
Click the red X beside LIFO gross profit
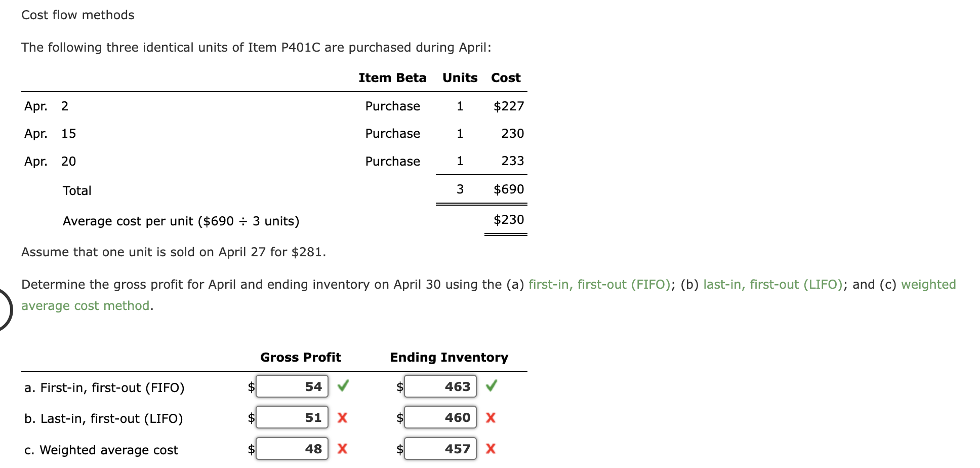342,418
